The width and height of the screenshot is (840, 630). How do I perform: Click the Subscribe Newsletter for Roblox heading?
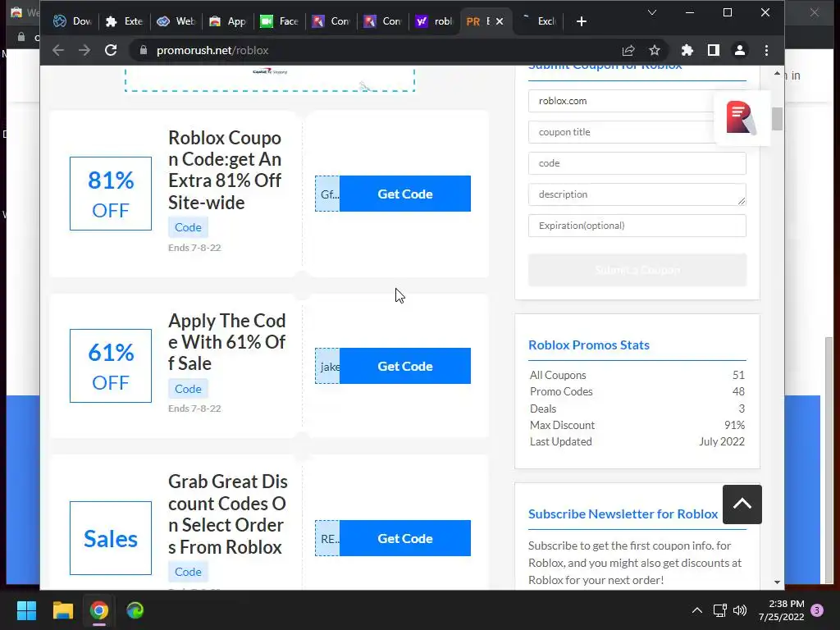tap(623, 514)
